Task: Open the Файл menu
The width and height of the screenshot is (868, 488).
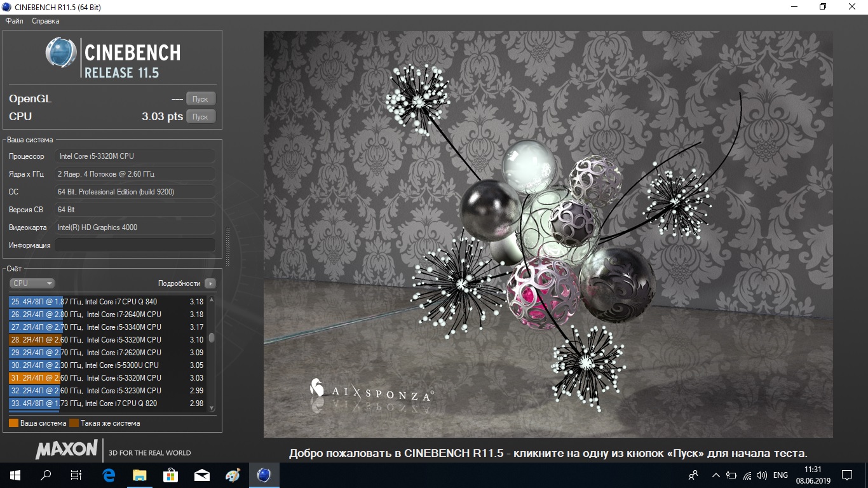Action: pyautogui.click(x=14, y=21)
